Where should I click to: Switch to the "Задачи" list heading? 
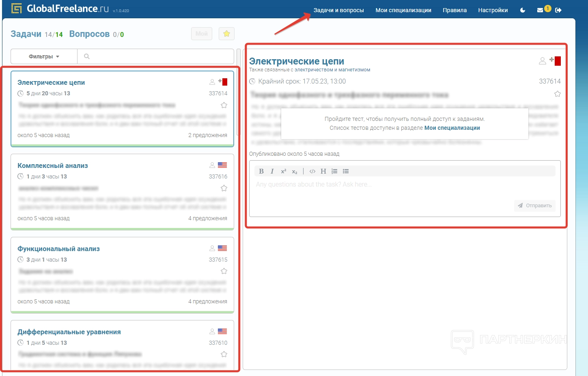click(x=26, y=34)
